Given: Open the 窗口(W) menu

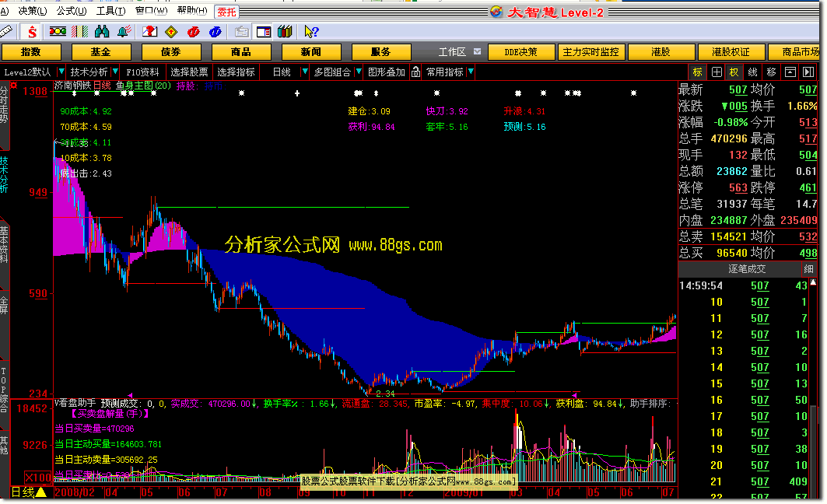Looking at the screenshot, I should point(152,11).
